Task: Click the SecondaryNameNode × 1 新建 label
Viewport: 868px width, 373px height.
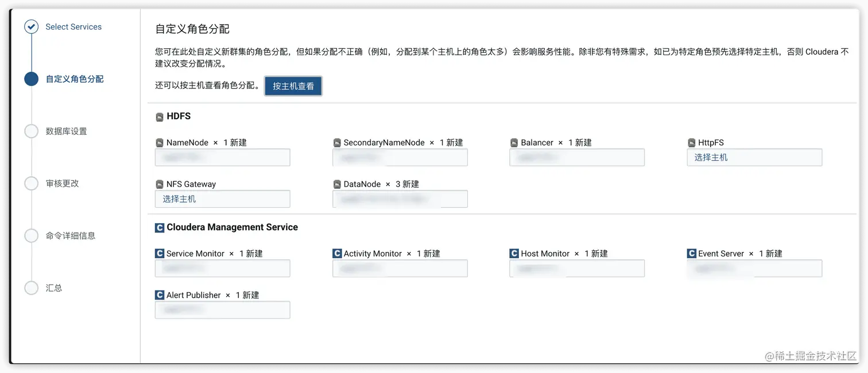Action: (x=403, y=143)
